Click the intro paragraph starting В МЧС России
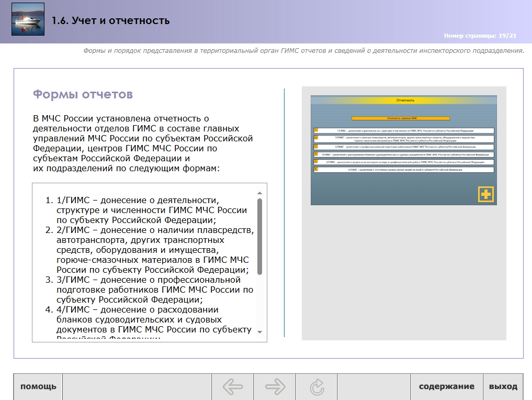 tap(143, 143)
